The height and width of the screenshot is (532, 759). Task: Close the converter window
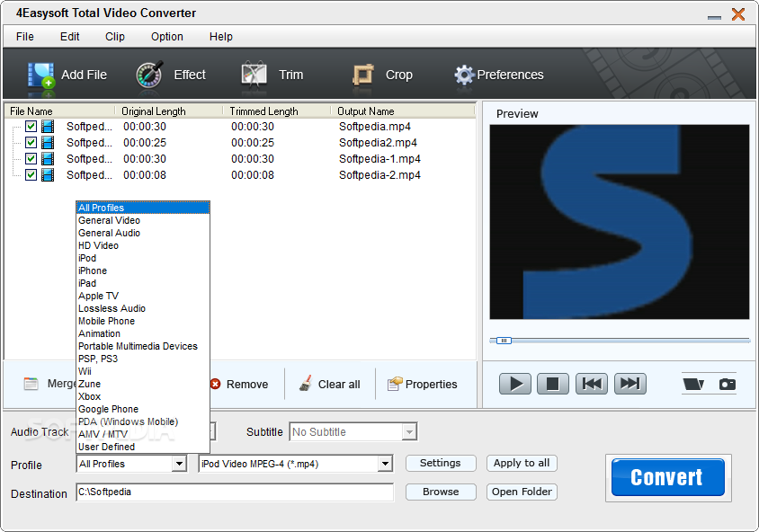pyautogui.click(x=738, y=14)
